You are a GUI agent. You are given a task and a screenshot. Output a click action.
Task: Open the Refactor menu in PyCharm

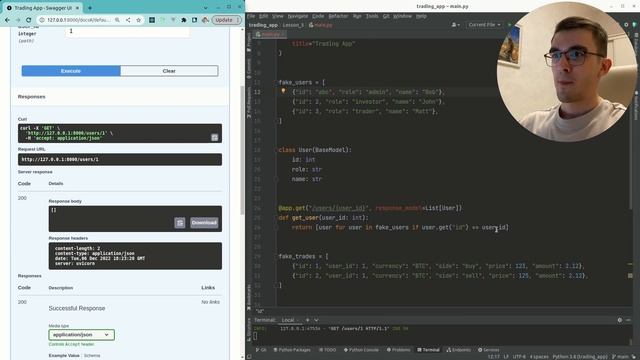338,16
